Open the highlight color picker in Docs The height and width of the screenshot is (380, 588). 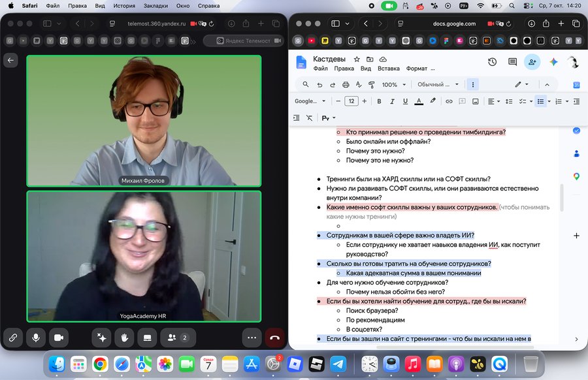[433, 101]
